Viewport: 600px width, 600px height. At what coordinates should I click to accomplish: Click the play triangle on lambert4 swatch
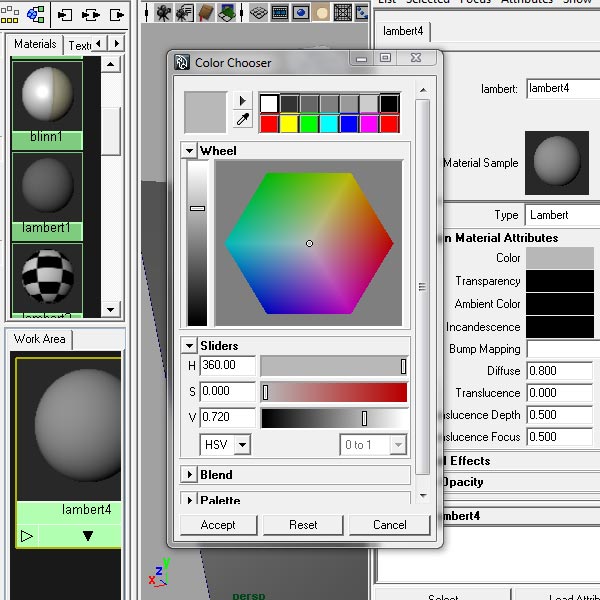coord(26,536)
